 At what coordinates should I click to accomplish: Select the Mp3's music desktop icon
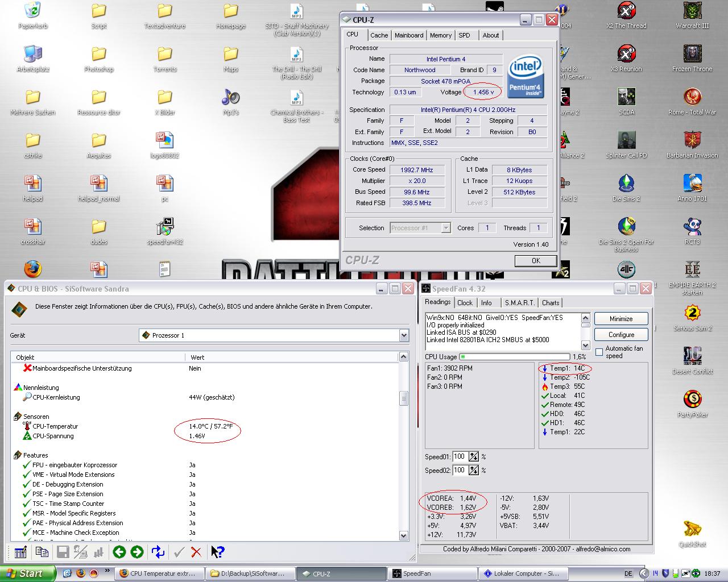point(231,102)
